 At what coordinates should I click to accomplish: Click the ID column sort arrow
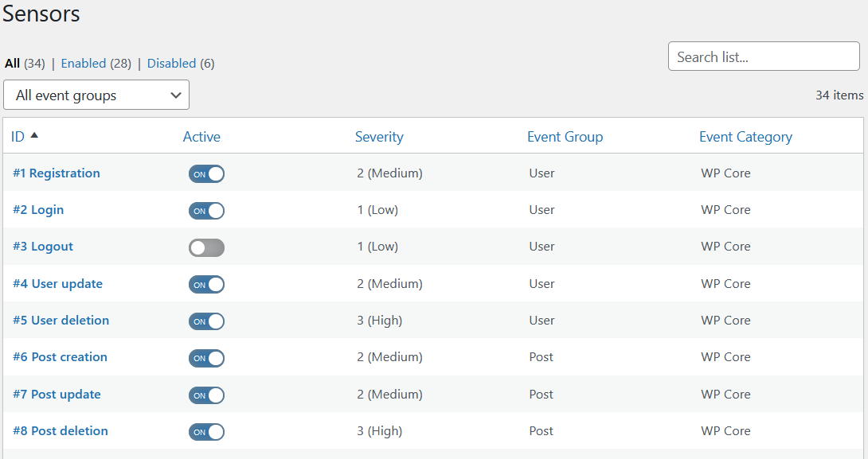(x=34, y=135)
